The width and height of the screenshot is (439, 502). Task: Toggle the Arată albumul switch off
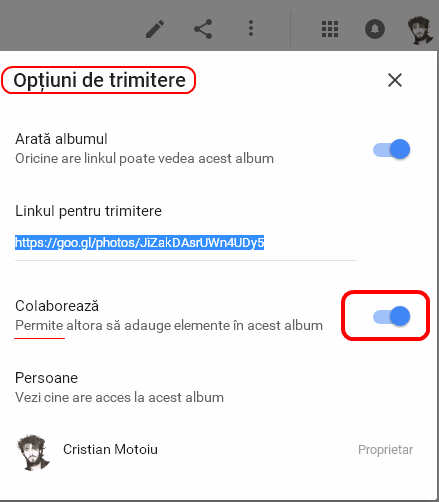391,149
